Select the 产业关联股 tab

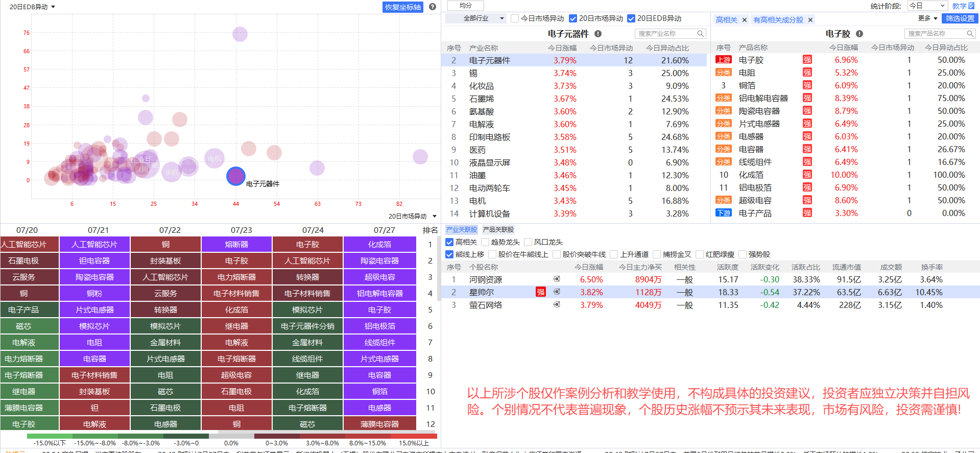[x=462, y=230]
